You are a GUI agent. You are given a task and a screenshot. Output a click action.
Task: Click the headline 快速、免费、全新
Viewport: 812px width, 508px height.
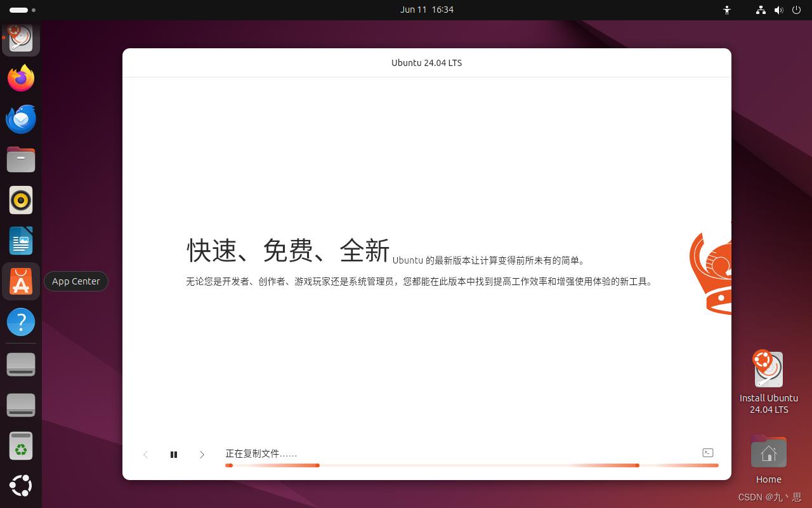tap(288, 251)
